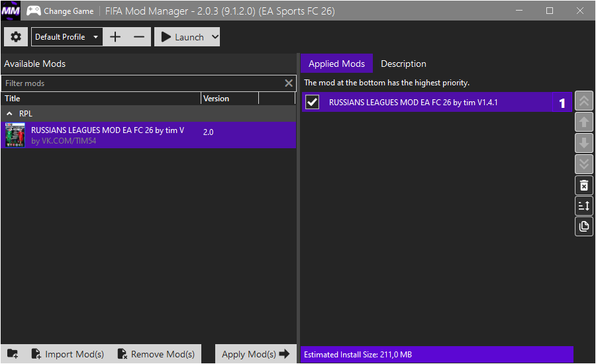The image size is (596, 364).
Task: Move selected mod down one position
Action: pyautogui.click(x=584, y=143)
